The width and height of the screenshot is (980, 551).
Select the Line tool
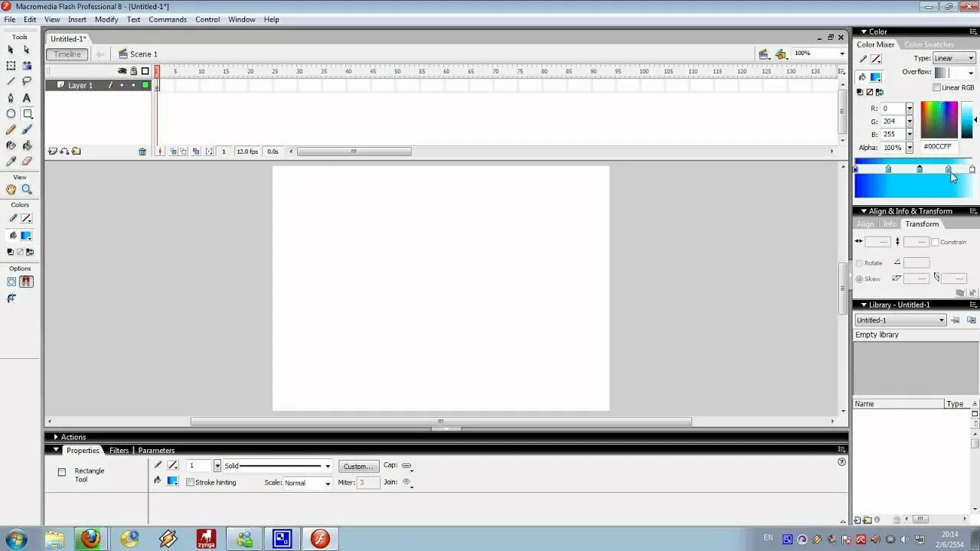pos(11,81)
